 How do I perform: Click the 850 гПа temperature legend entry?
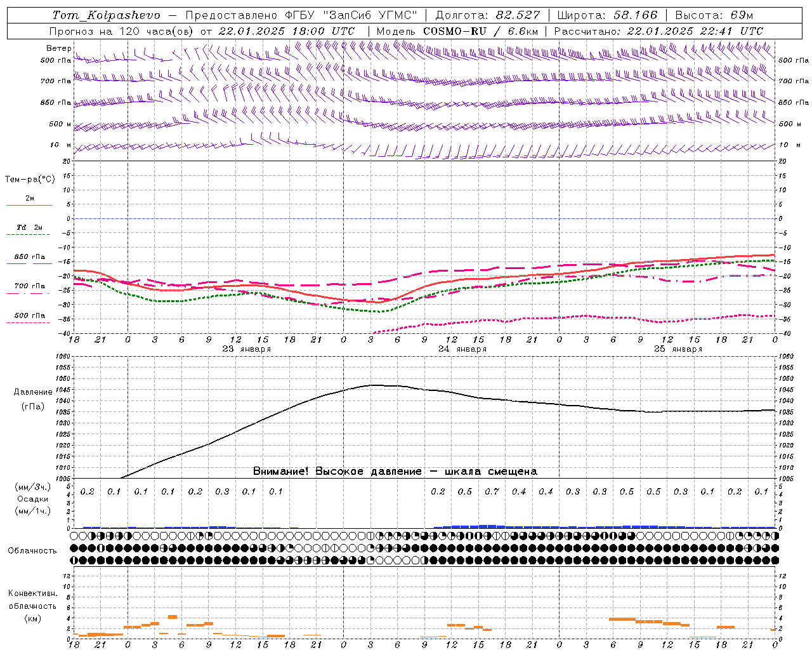[x=30, y=257]
